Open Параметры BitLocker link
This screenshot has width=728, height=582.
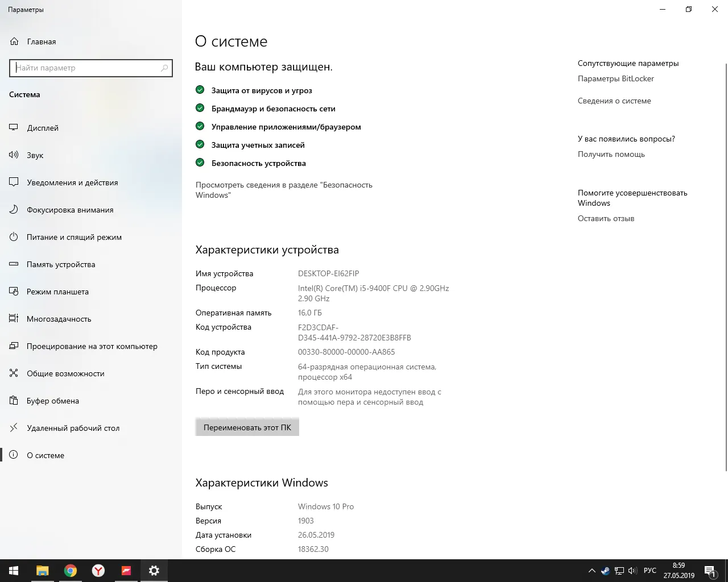click(616, 78)
